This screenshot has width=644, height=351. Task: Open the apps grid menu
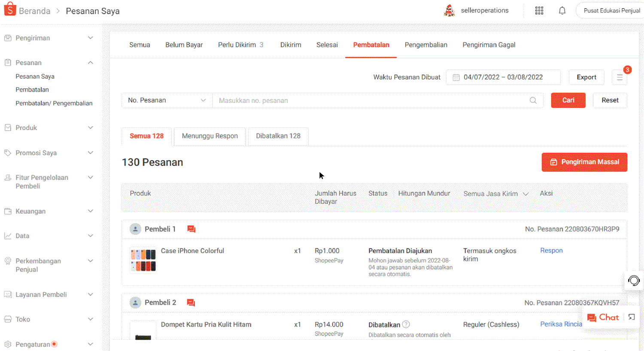[x=539, y=10]
